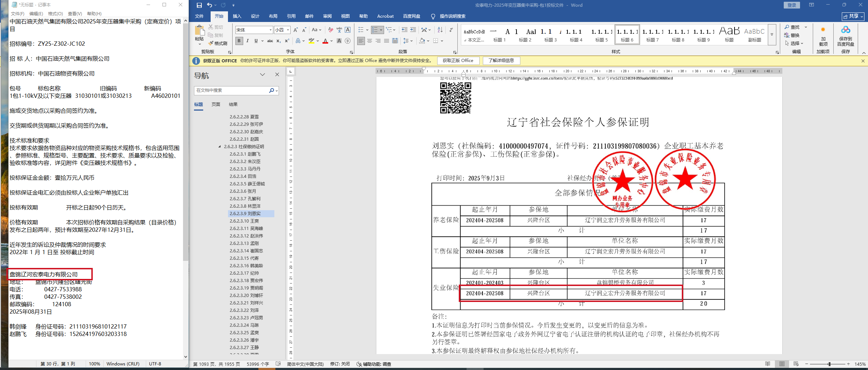The height and width of the screenshot is (370, 868).
Task: Click the Clear Formatting eraser icon
Action: tap(330, 30)
